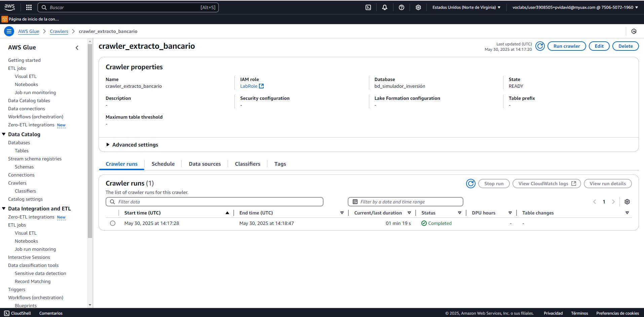Click the Run crawler button

(567, 46)
